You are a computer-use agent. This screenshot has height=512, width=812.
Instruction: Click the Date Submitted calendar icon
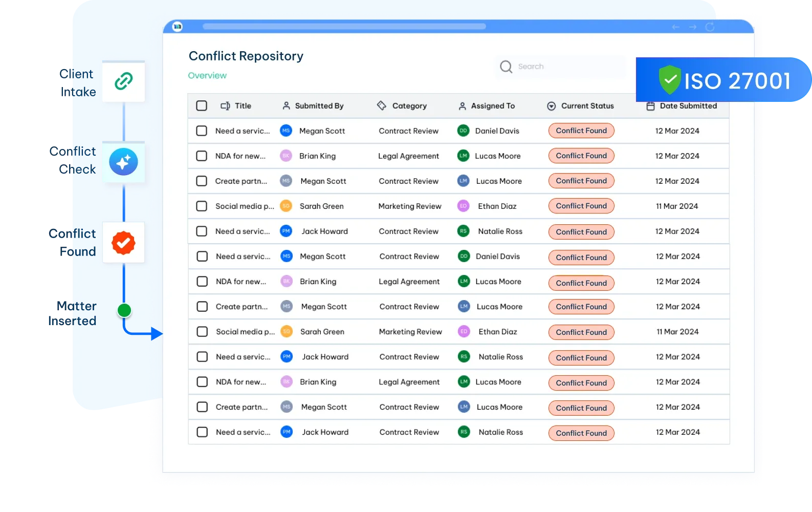point(651,106)
